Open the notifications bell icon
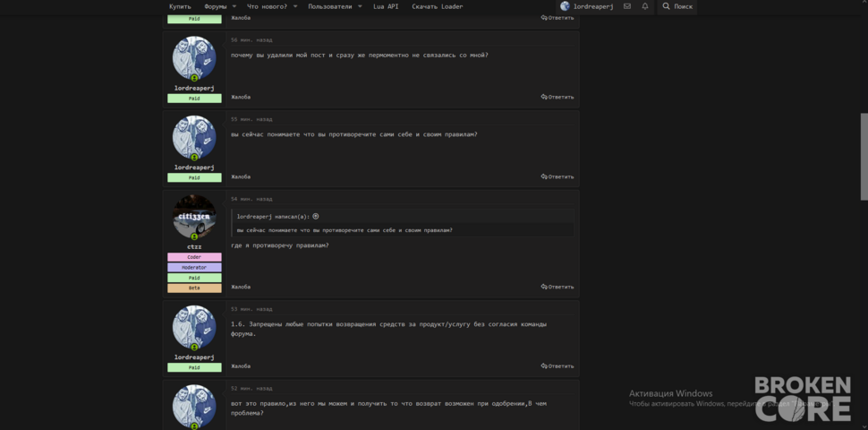868x430 pixels. click(x=645, y=6)
